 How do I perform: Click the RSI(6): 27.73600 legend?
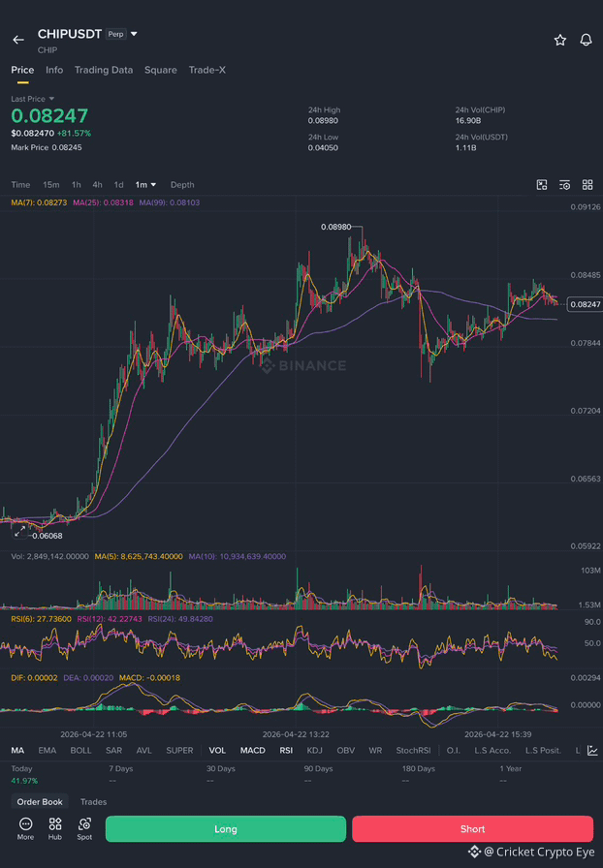pos(41,619)
